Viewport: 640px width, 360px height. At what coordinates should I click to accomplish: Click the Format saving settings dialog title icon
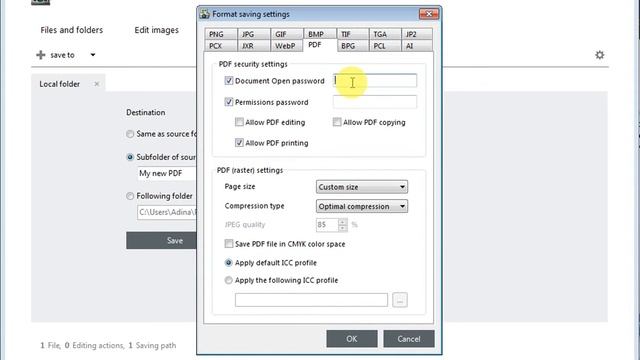[x=204, y=14]
